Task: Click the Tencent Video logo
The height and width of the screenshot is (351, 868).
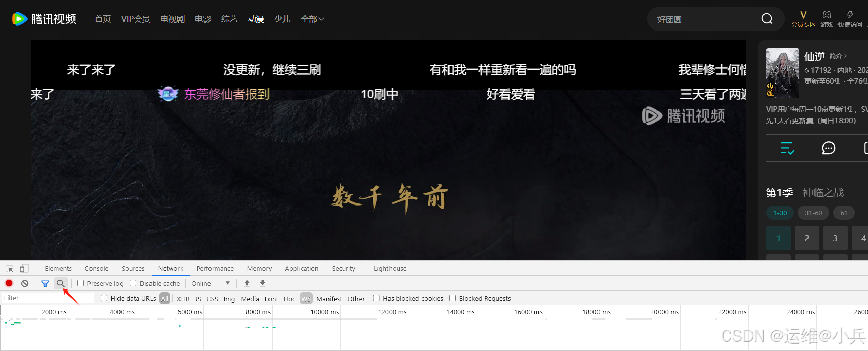Action: click(x=44, y=19)
